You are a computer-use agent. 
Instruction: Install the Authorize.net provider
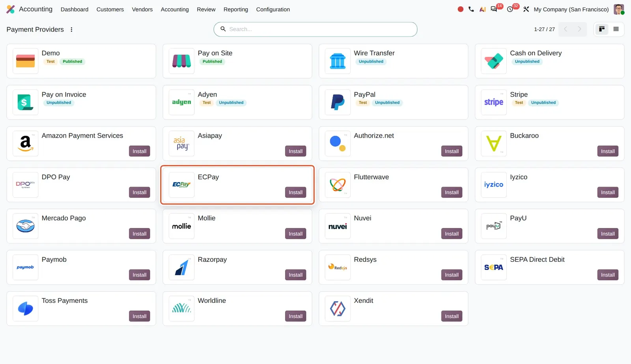coord(452,151)
